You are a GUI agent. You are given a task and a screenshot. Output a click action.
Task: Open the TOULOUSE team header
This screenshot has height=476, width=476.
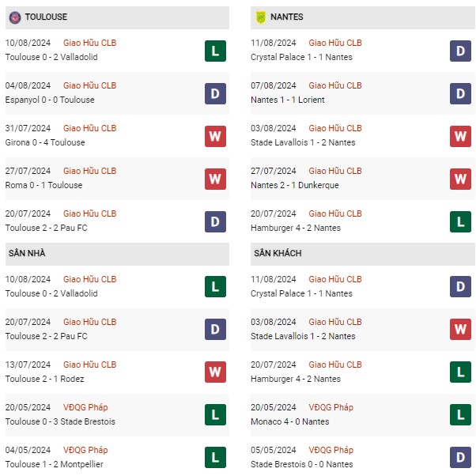coord(117,17)
